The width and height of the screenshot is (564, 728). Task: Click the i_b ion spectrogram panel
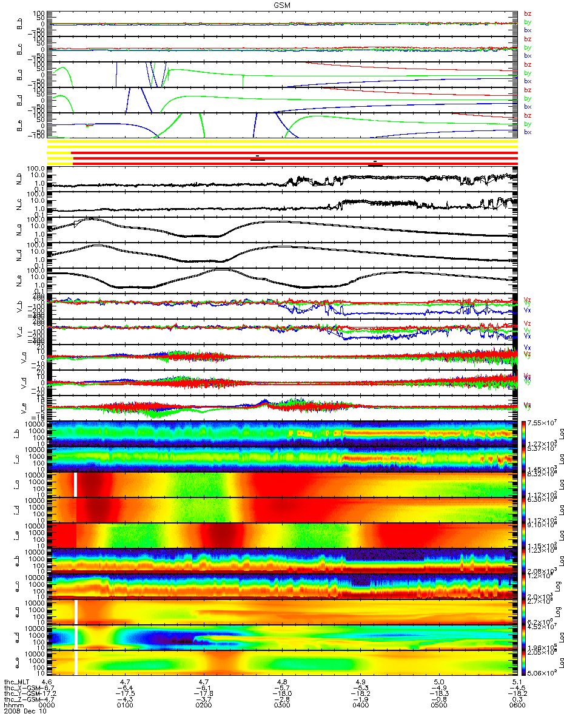tap(283, 433)
